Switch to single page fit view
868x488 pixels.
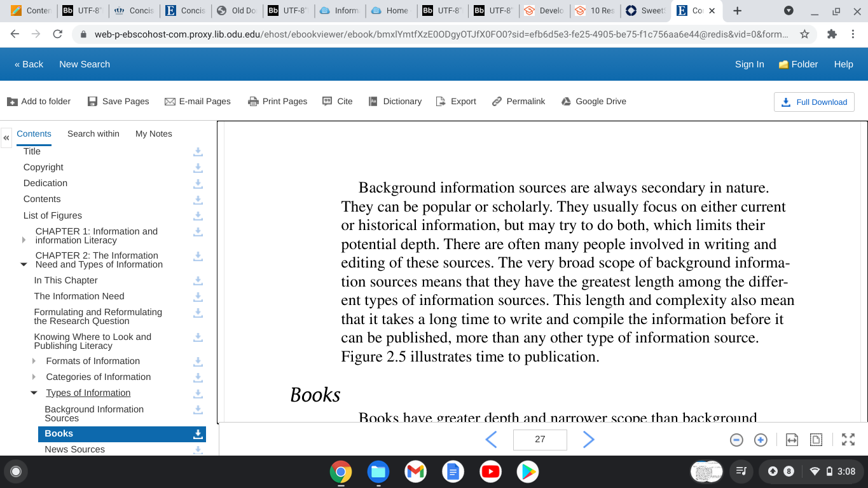[816, 440]
